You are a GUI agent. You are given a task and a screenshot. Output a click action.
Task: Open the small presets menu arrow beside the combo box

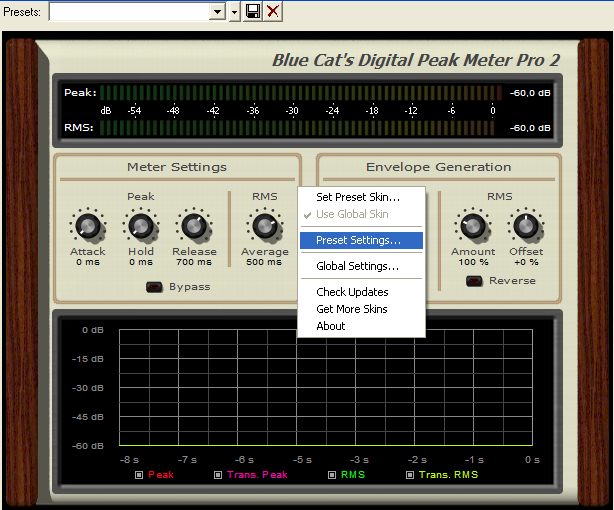click(x=234, y=12)
